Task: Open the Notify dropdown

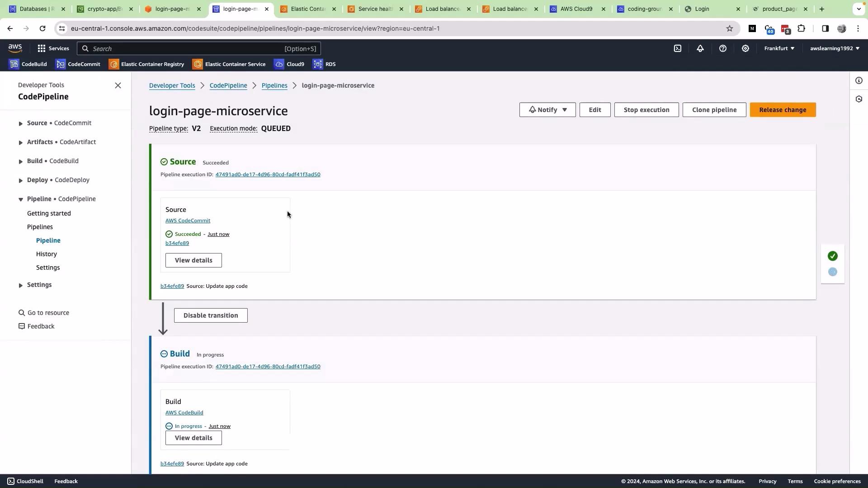Action: [x=547, y=110]
